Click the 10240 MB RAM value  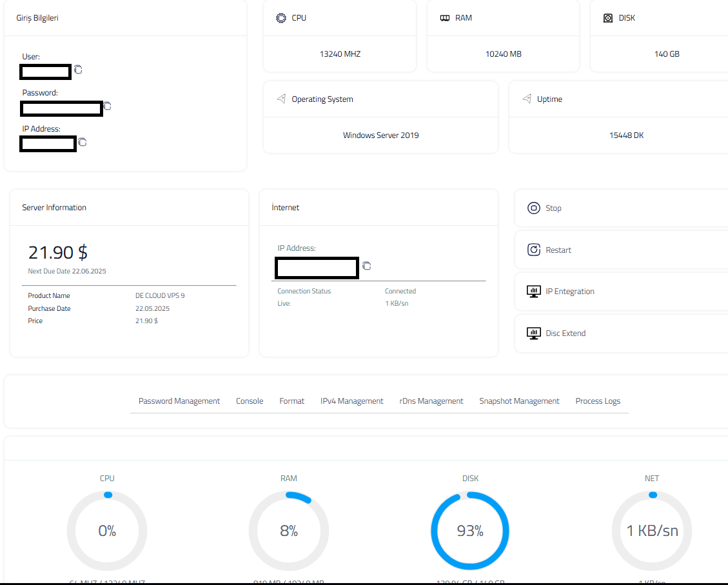504,54
